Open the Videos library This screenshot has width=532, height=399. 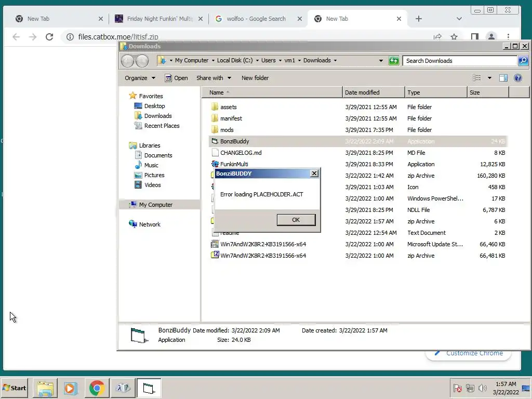tap(152, 185)
